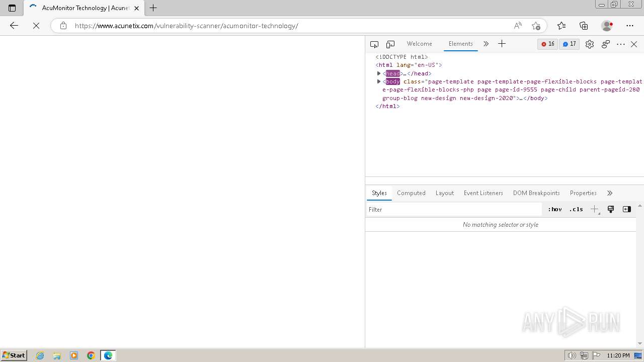This screenshot has height=362, width=644.
Task: Open the network tray icon
Action: 584,355
